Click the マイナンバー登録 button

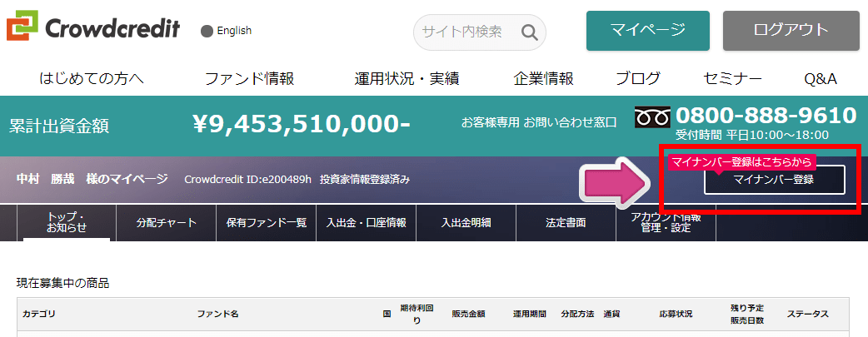click(x=775, y=179)
